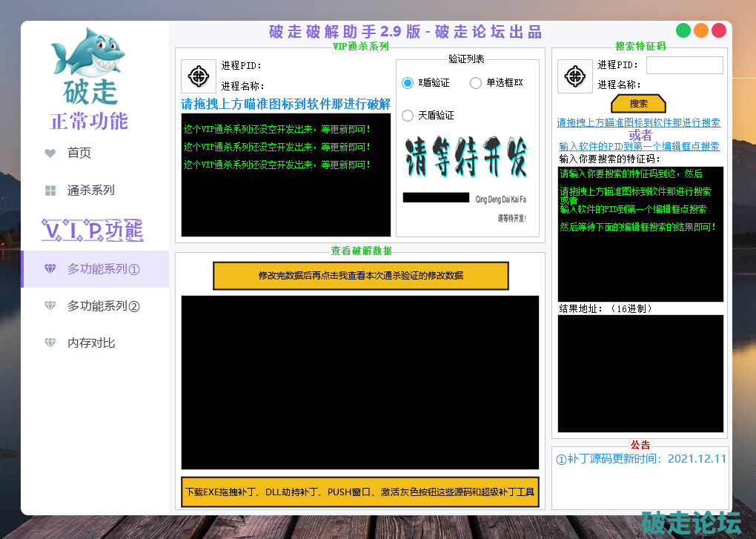The image size is (756, 539).
Task: Click the diamond icon beside 多功能系列①
Action: click(50, 269)
